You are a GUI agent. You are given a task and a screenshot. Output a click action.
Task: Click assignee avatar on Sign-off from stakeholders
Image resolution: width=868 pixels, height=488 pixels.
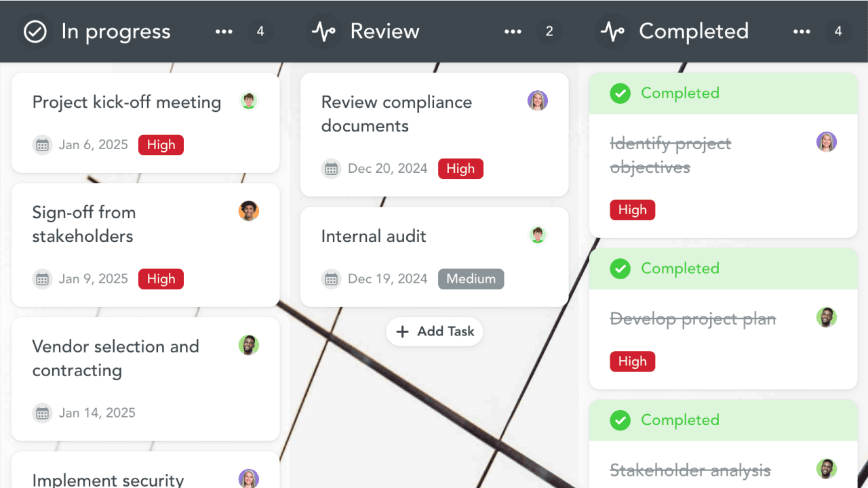point(249,211)
